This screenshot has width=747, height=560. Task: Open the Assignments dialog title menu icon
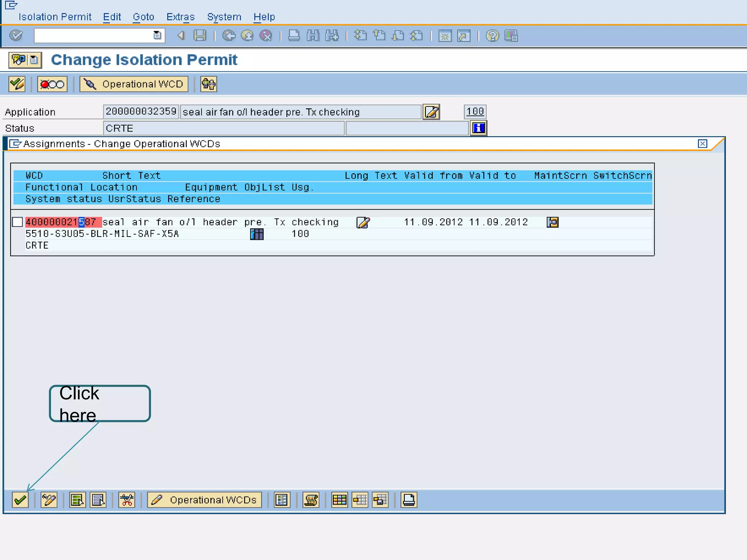click(x=15, y=144)
